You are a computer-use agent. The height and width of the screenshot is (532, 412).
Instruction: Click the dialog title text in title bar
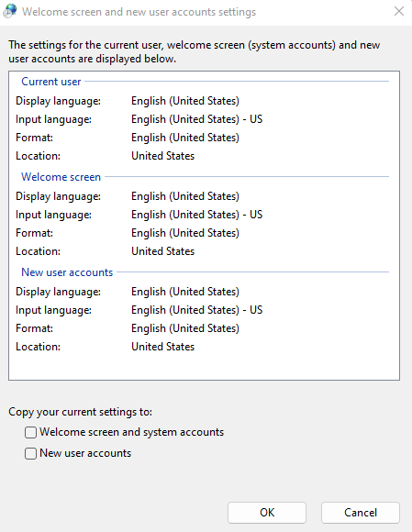(139, 12)
